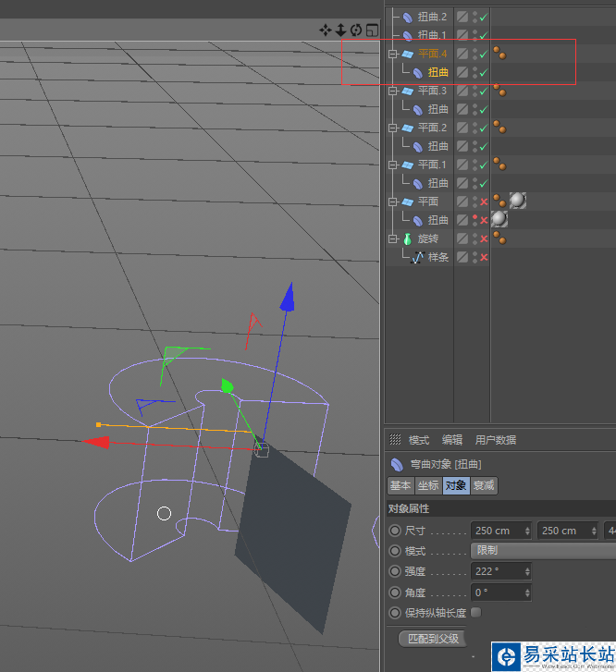This screenshot has height=672, width=616.
Task: Disable 扭曲.2 via its green check mark
Action: [484, 18]
